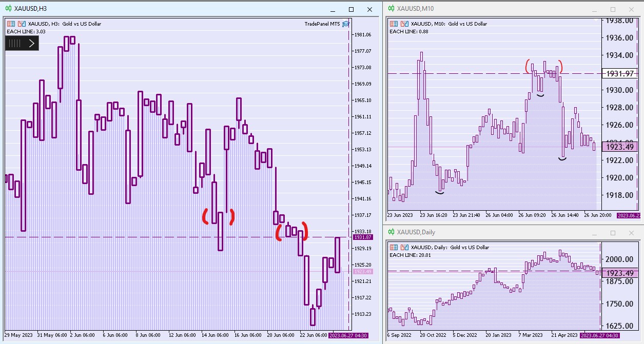Image resolution: width=644 pixels, height=344 pixels.
Task: Click the 1938.00 price on M10 scale
Action: 619,21
